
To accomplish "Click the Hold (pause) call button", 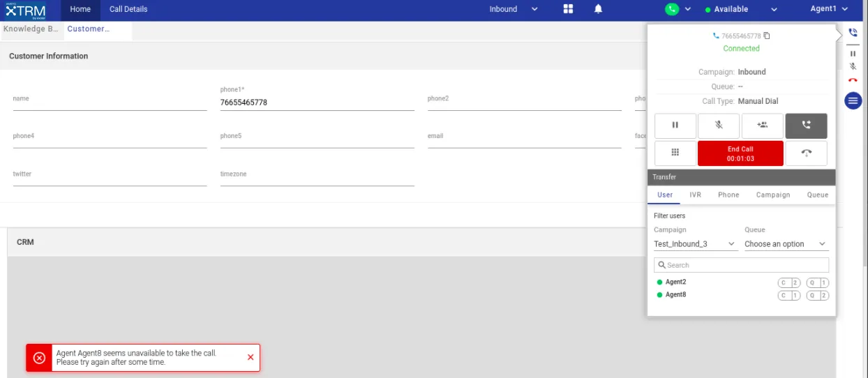I will [675, 126].
